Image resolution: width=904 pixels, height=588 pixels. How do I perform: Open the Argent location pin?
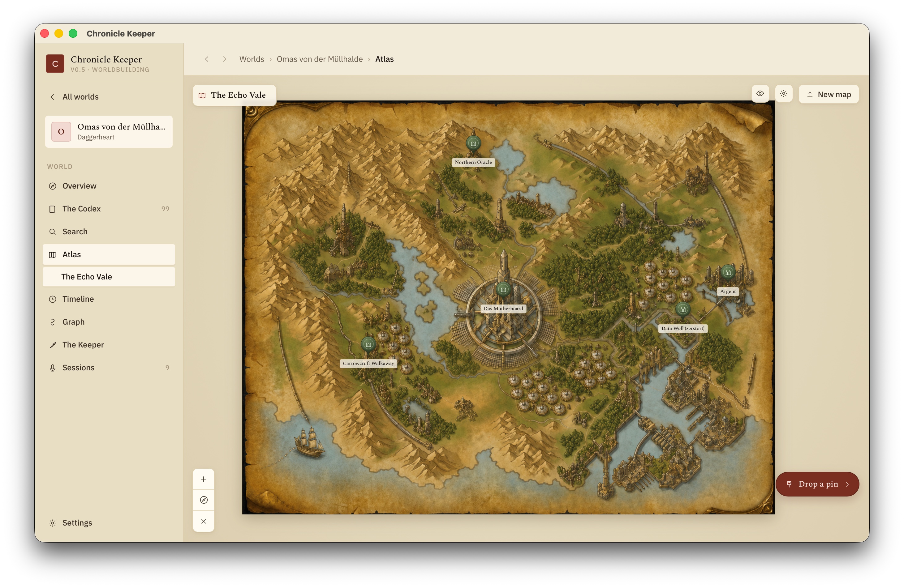tap(728, 273)
